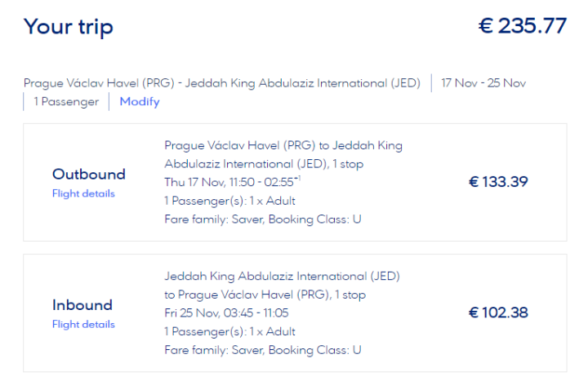Click the inbound Jeddah to Prague route description

point(282,286)
